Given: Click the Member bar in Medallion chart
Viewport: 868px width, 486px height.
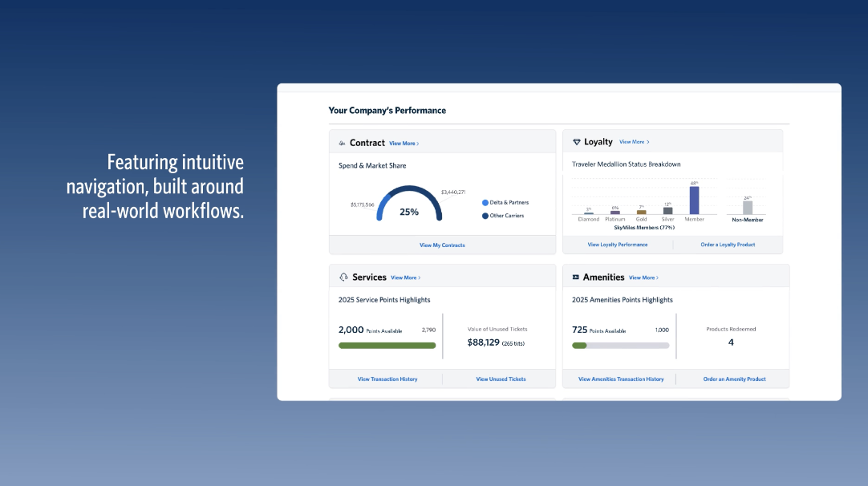Looking at the screenshot, I should coord(694,200).
